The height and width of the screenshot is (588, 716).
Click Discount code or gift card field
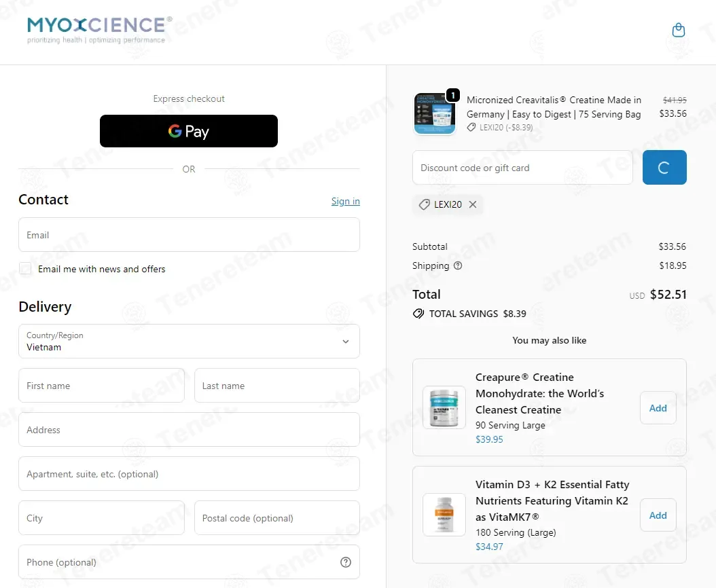(x=522, y=168)
